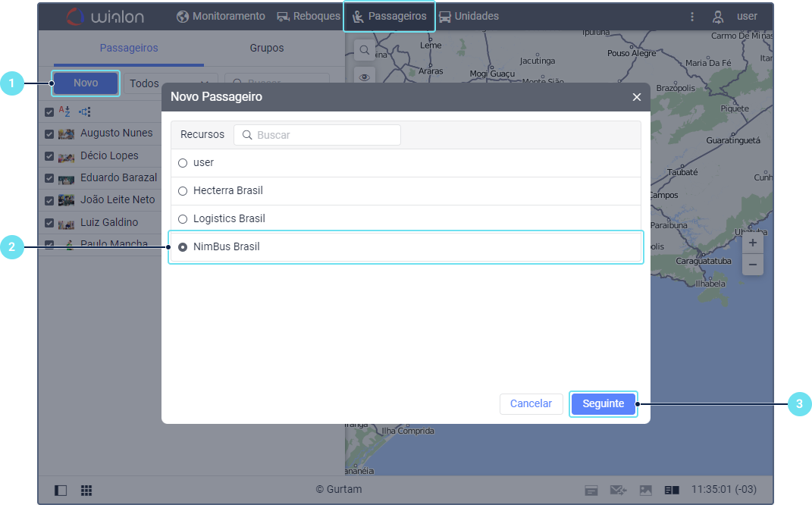Switch to the Grupos tab
The height and width of the screenshot is (505, 812).
[x=267, y=48]
